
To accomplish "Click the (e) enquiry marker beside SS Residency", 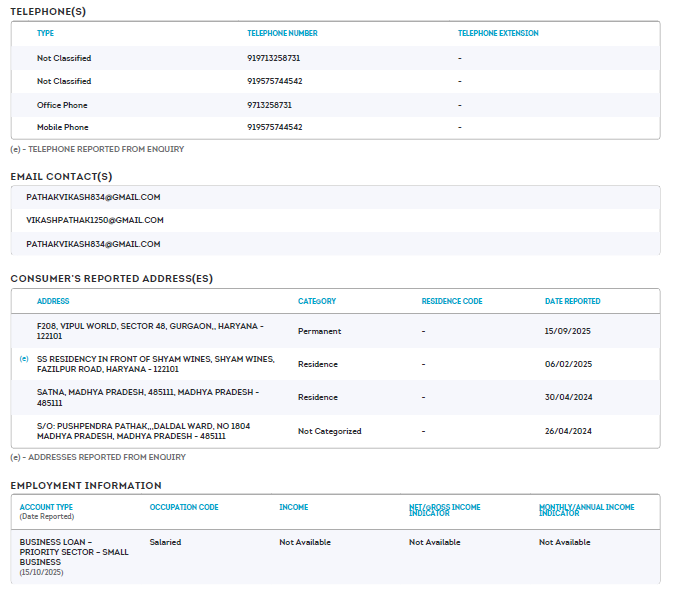I will [x=24, y=358].
